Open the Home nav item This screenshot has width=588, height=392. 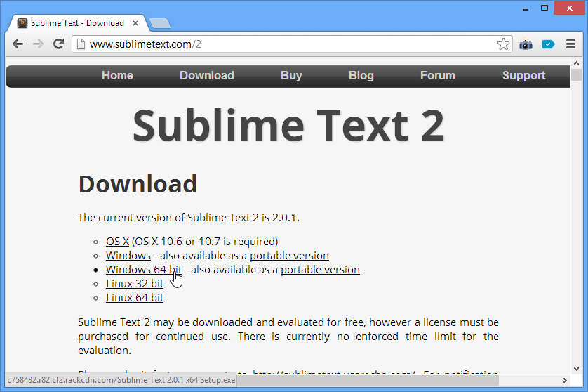[x=117, y=75]
